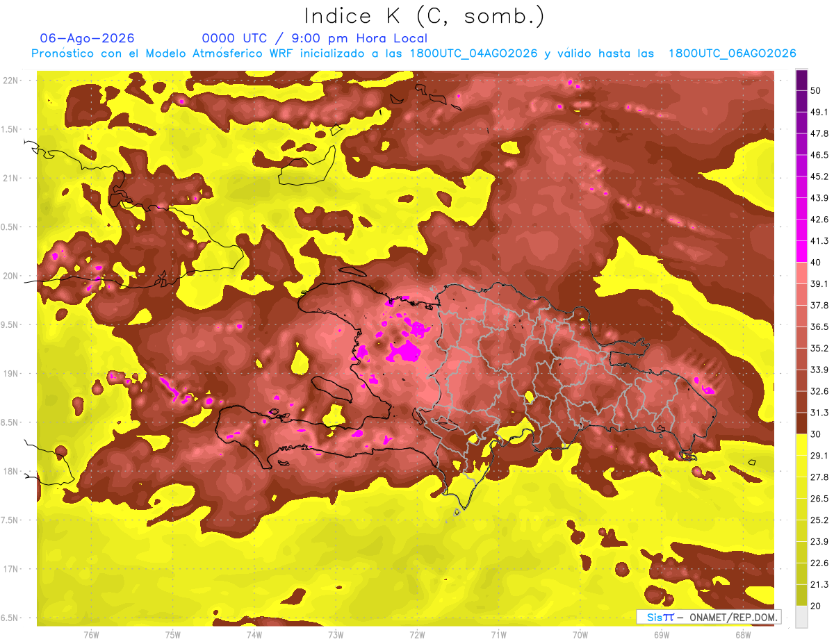
Task: Click the longitude axis label "72W"
Action: click(x=417, y=634)
